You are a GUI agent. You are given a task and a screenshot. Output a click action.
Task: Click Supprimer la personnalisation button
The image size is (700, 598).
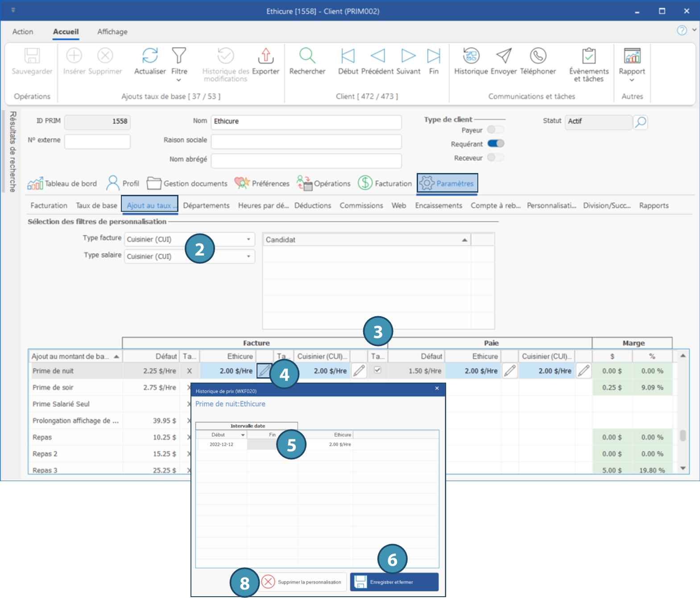tap(303, 582)
